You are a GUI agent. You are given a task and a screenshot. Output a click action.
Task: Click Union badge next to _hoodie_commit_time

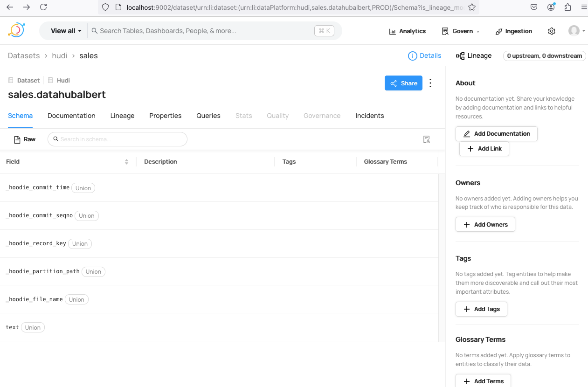point(83,188)
